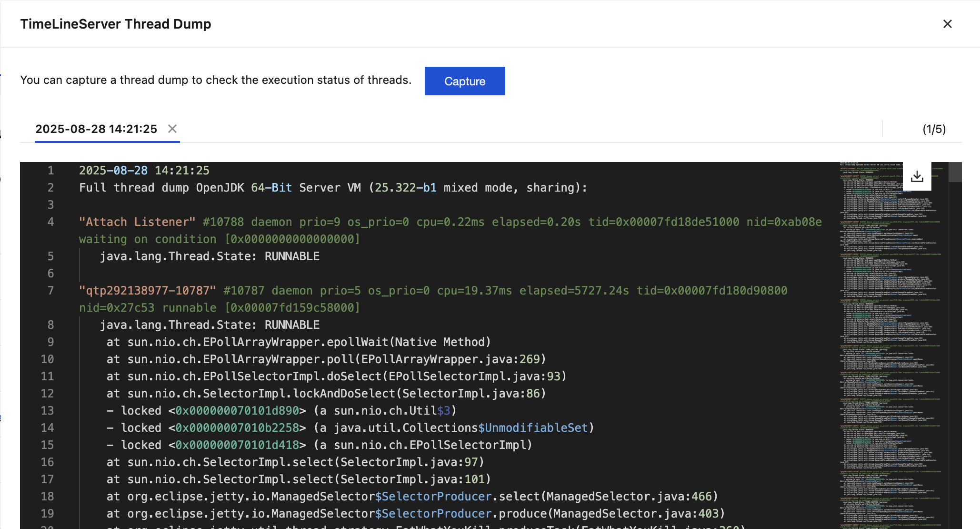The image size is (980, 529).
Task: Click the SelectorProducer.produce stack line
Action: pyautogui.click(x=415, y=514)
